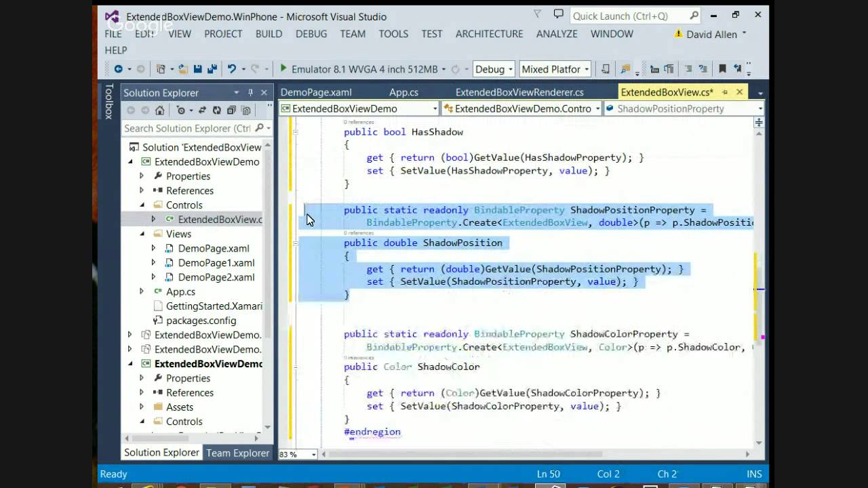Collapse the ShadowPosition property outline
868x488 pixels.
pyautogui.click(x=296, y=243)
